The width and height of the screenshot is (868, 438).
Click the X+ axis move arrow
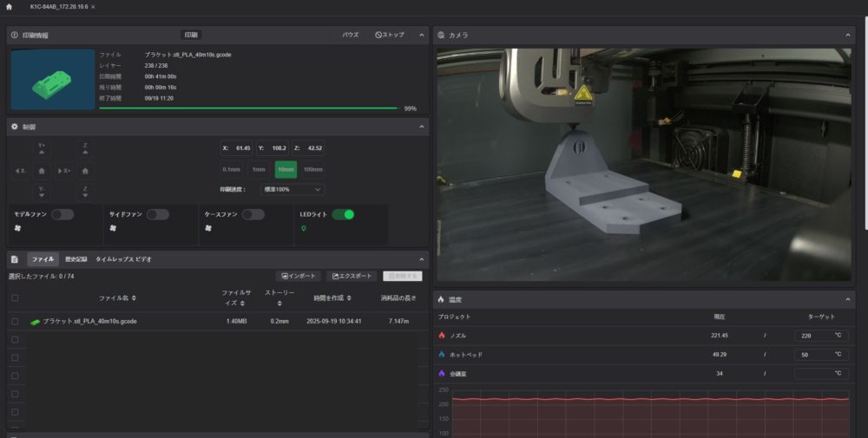pyautogui.click(x=62, y=171)
